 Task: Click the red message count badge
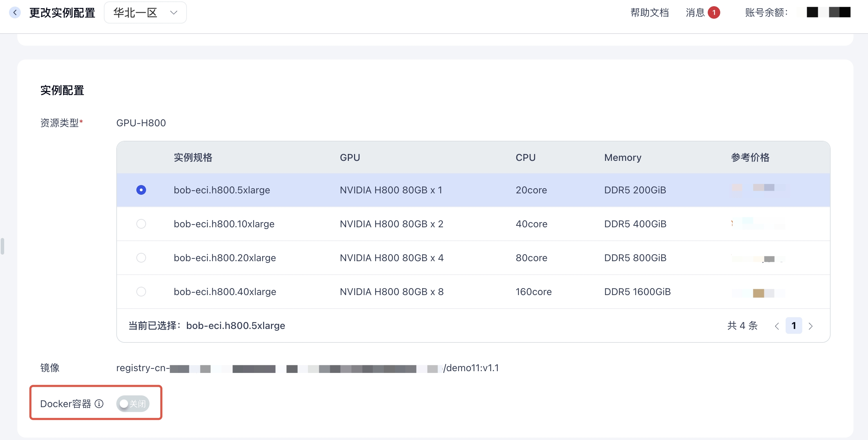(714, 12)
